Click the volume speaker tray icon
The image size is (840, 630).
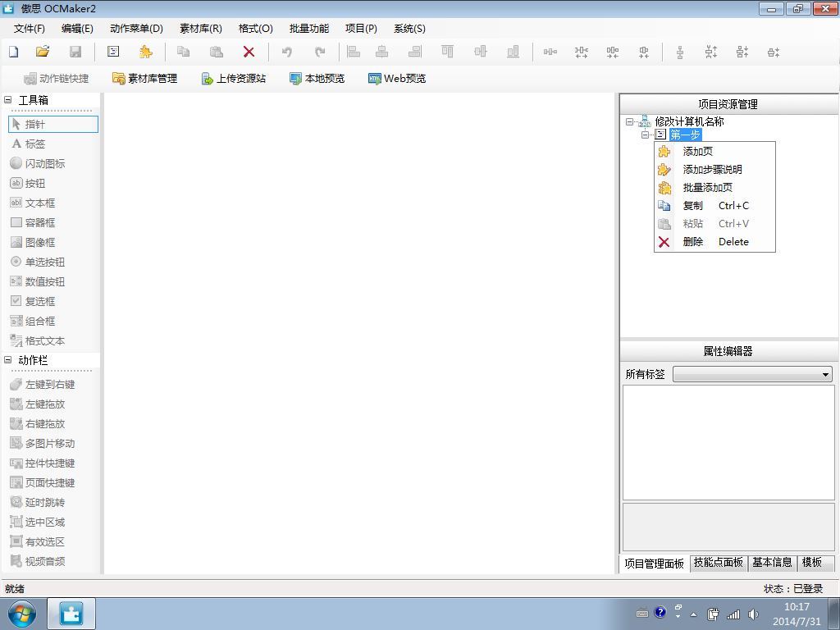753,614
